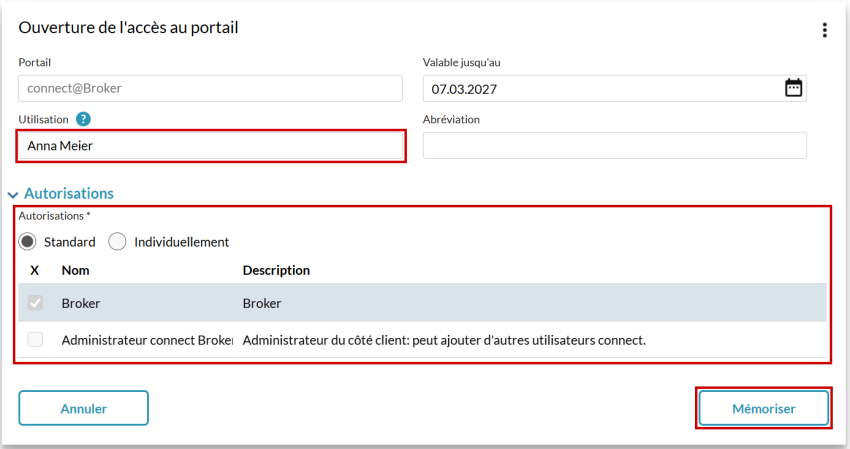Open the three-dot more options menu
The height and width of the screenshot is (449, 850).
[x=825, y=30]
